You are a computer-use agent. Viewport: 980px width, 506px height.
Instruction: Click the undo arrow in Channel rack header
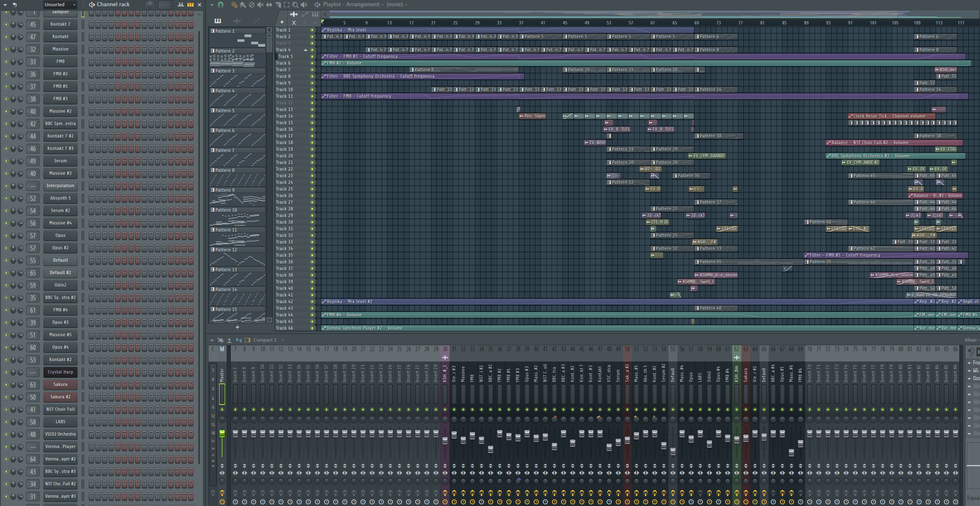pyautogui.click(x=15, y=5)
